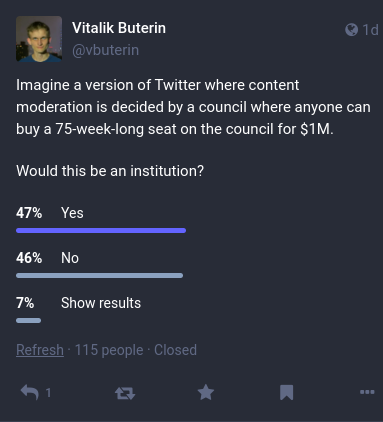383x422 pixels.
Task: Boost the post with the retweet icon
Action: 125,393
